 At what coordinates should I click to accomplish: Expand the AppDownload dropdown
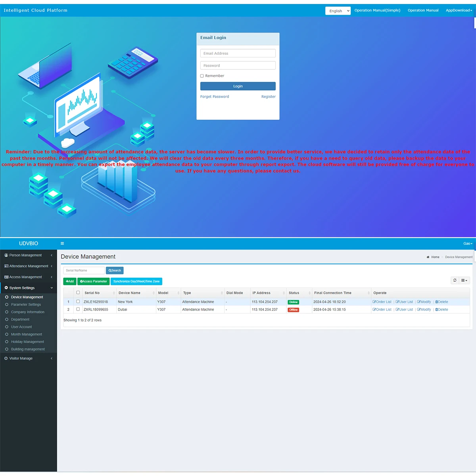point(459,10)
